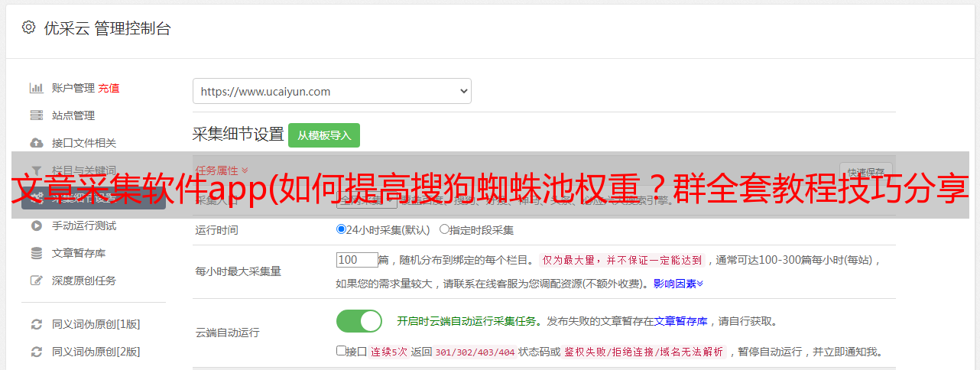This screenshot has width=980, height=370.
Task: Click refresh icon for 同义词伪原创[1版]
Action: coord(36,324)
